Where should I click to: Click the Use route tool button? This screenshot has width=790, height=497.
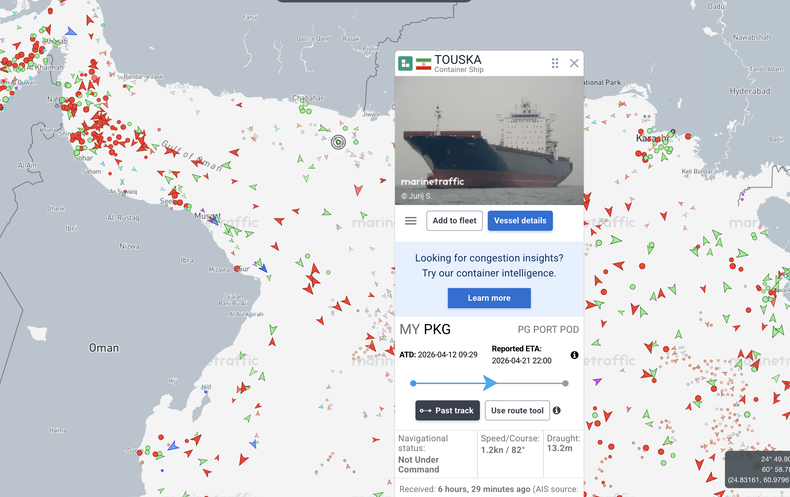[517, 410]
